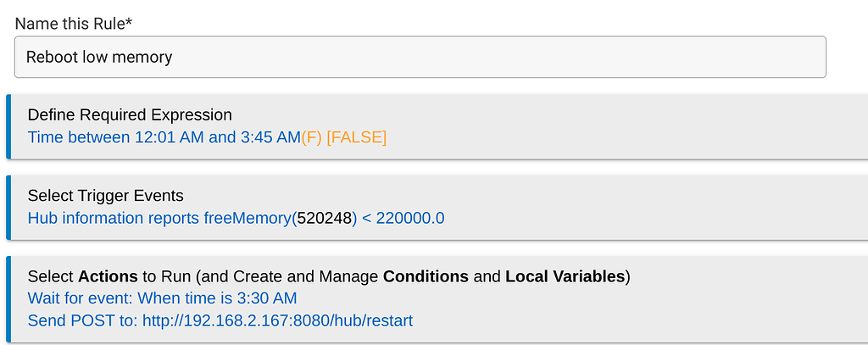The width and height of the screenshot is (868, 345).
Task: Click the blue edge of Required Expression panel
Action: (x=9, y=126)
